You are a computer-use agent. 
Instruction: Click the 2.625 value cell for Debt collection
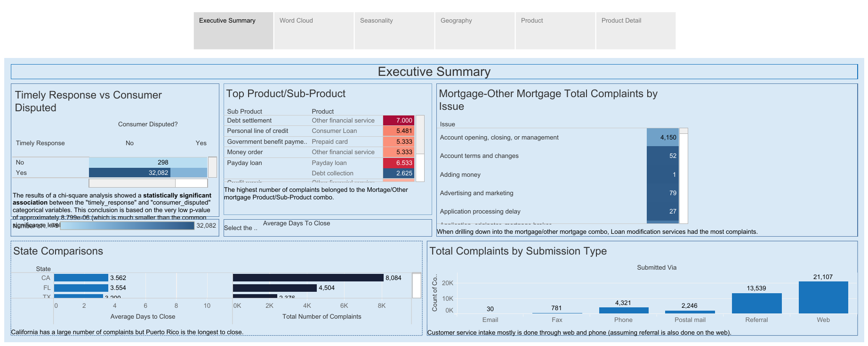[x=399, y=173]
